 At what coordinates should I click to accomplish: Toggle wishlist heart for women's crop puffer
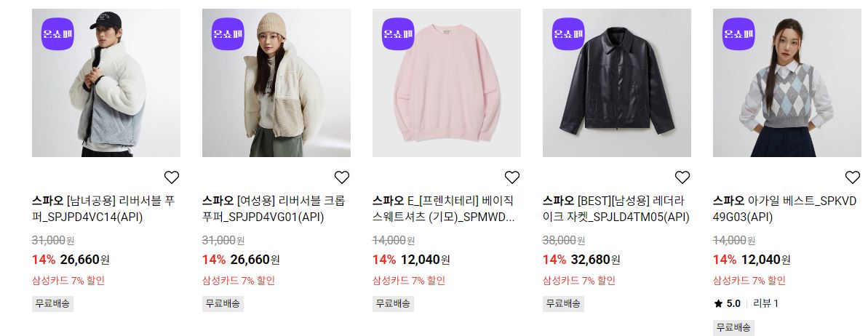(x=341, y=177)
